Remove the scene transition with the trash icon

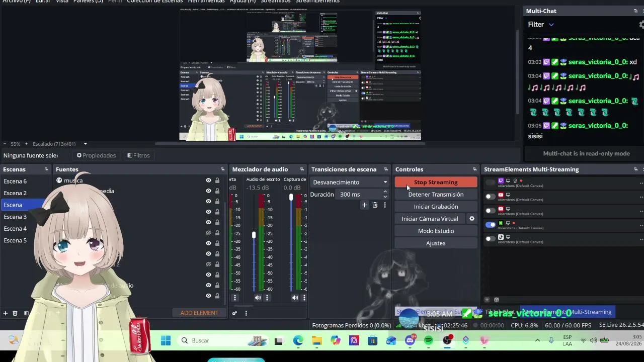coord(375,205)
